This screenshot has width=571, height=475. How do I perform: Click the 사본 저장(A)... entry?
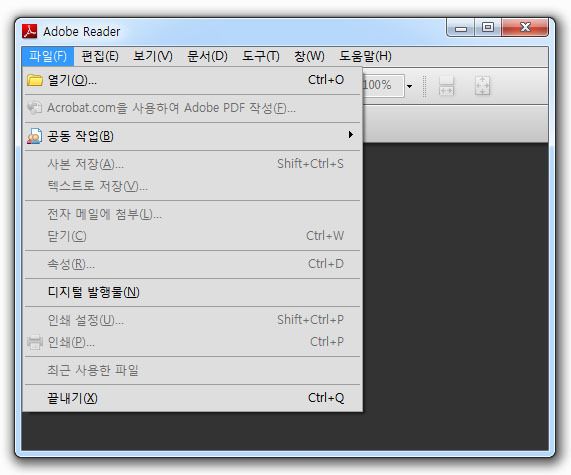[x=193, y=164]
